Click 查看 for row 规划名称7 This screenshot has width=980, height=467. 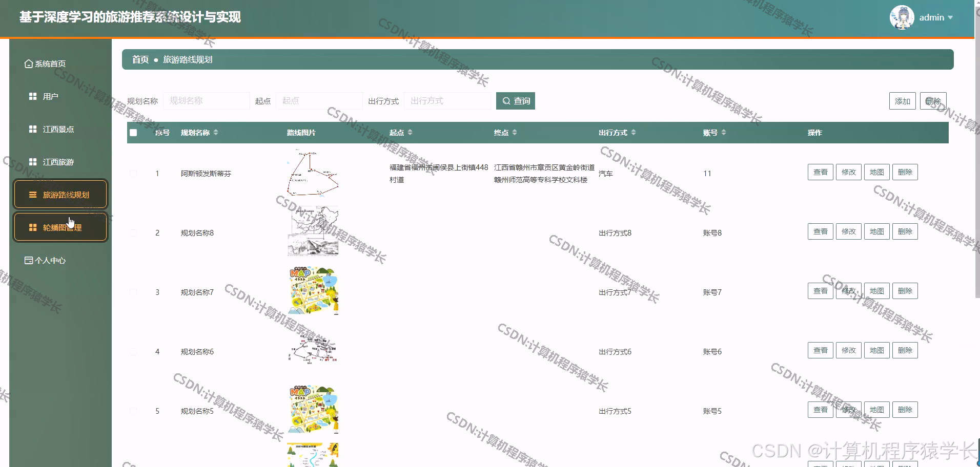[x=821, y=291]
